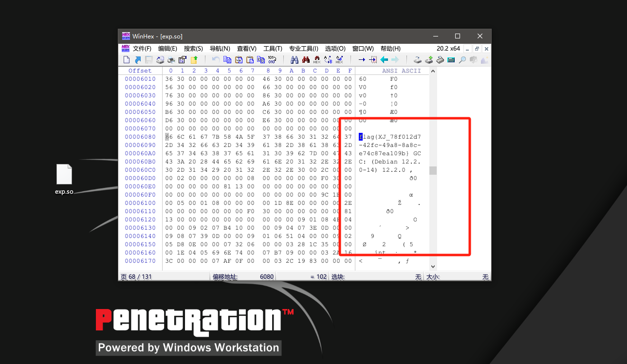Open the 专业工具(I) menu
Screen dimensions: 627x364
[x=304, y=49]
